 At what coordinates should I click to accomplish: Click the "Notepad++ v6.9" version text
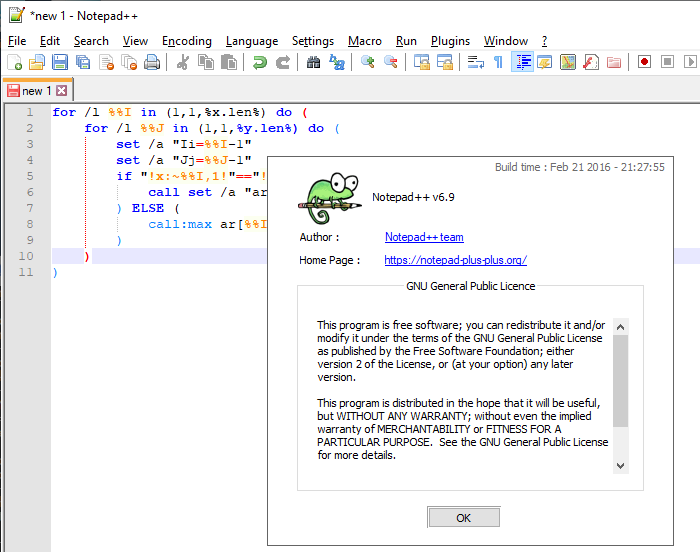pyautogui.click(x=413, y=197)
